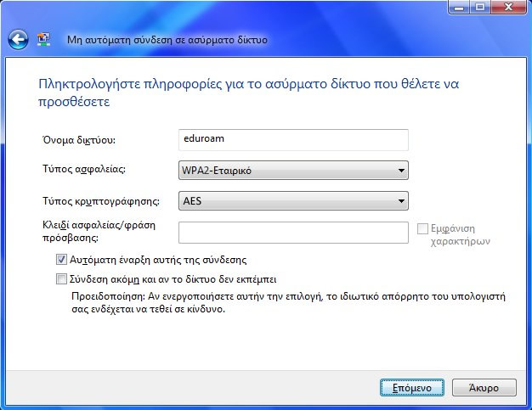Enable Σύνδεση ακόμη και αν το δίκτυο δεν εκπέμπει

coord(61,279)
